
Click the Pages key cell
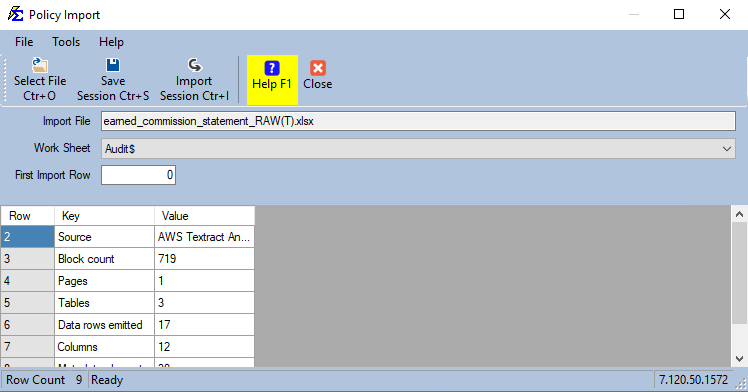point(104,281)
